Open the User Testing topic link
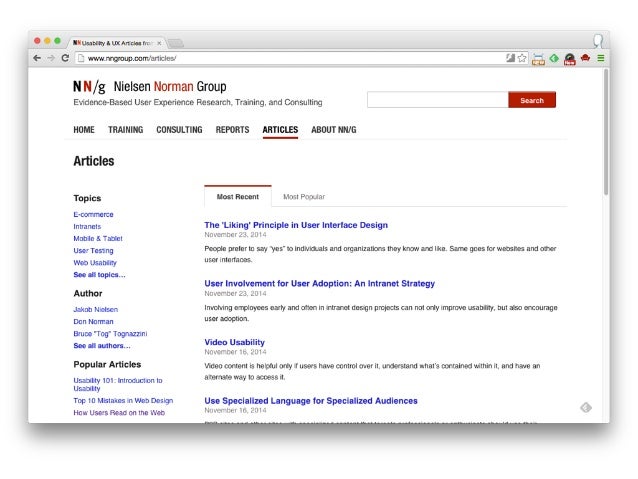Image resolution: width=638 pixels, height=479 pixels. 93,251
